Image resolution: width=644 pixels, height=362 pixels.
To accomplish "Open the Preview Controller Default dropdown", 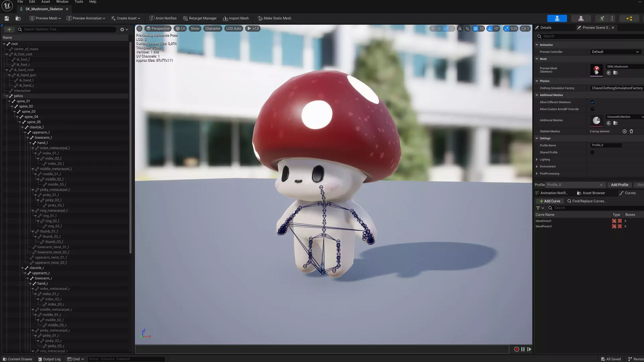I will pos(615,52).
